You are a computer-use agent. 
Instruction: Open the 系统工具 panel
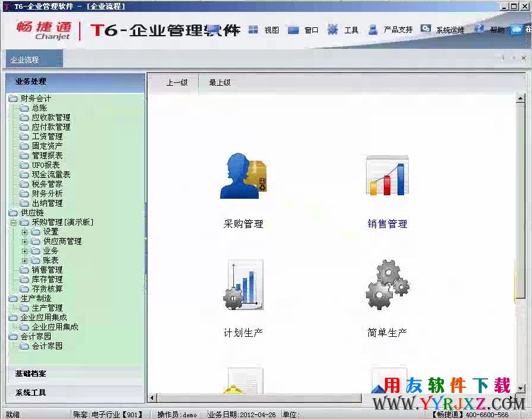coord(76,393)
